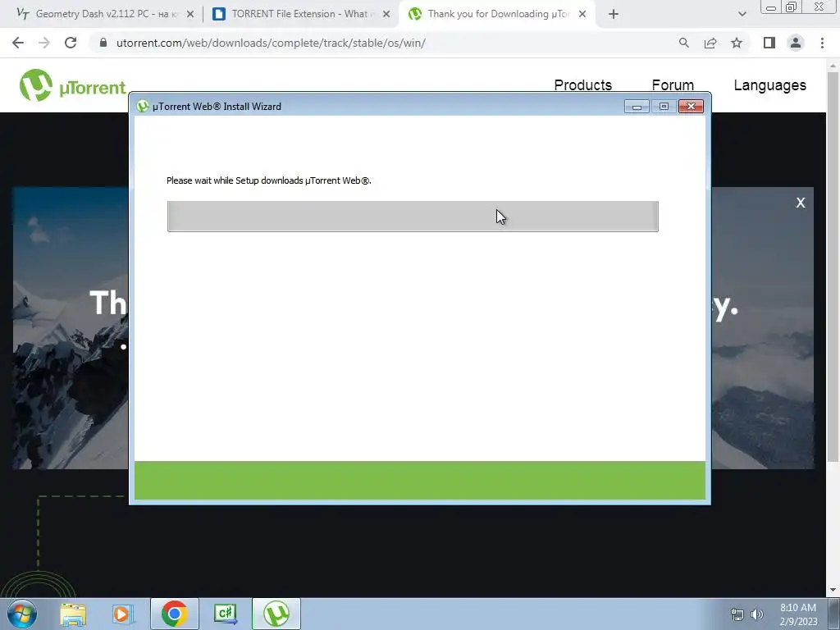Click the C# application taskbar icon
840x630 pixels.
pyautogui.click(x=226, y=614)
